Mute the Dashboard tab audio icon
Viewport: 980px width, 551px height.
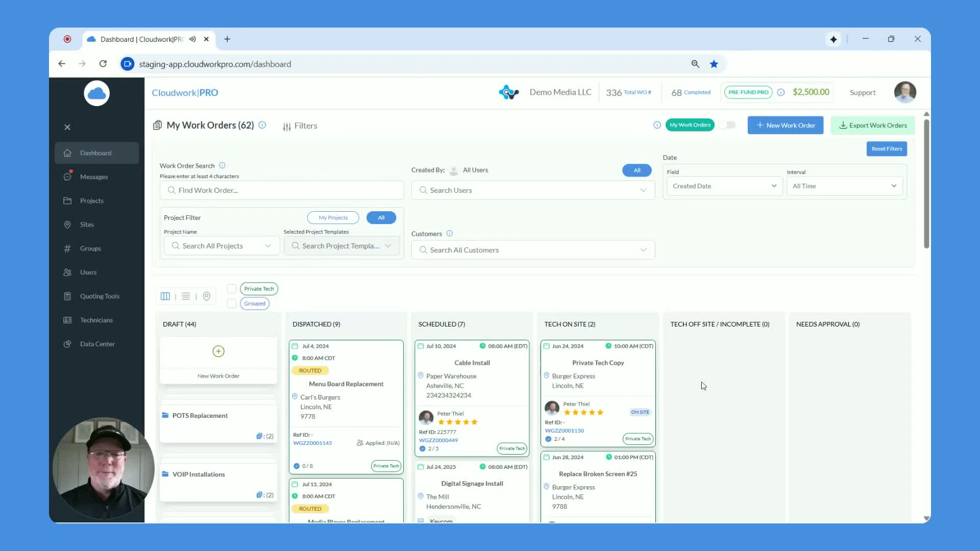coord(192,39)
